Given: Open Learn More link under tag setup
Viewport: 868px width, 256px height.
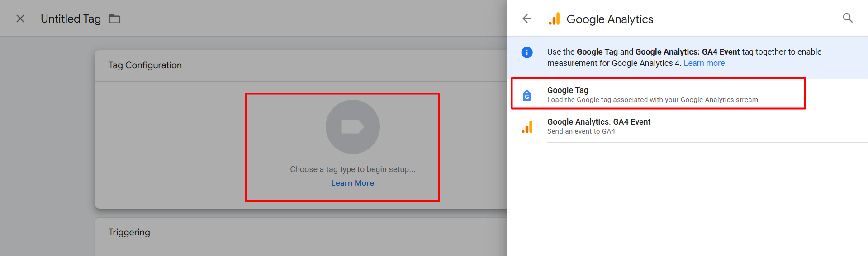Looking at the screenshot, I should [x=352, y=183].
